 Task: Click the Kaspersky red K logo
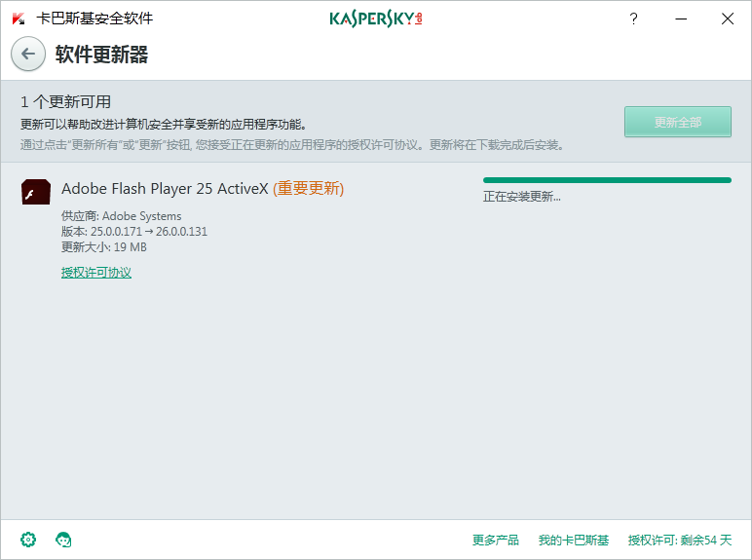coord(19,19)
